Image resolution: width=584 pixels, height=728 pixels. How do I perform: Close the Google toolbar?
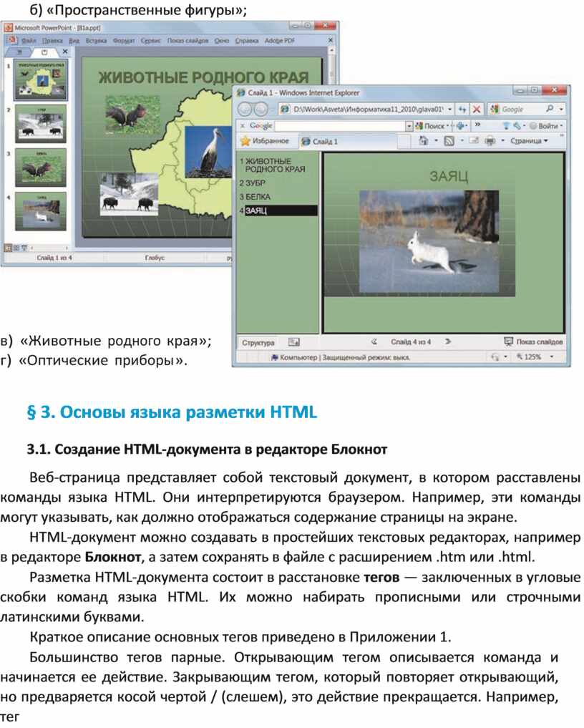pyautogui.click(x=243, y=125)
